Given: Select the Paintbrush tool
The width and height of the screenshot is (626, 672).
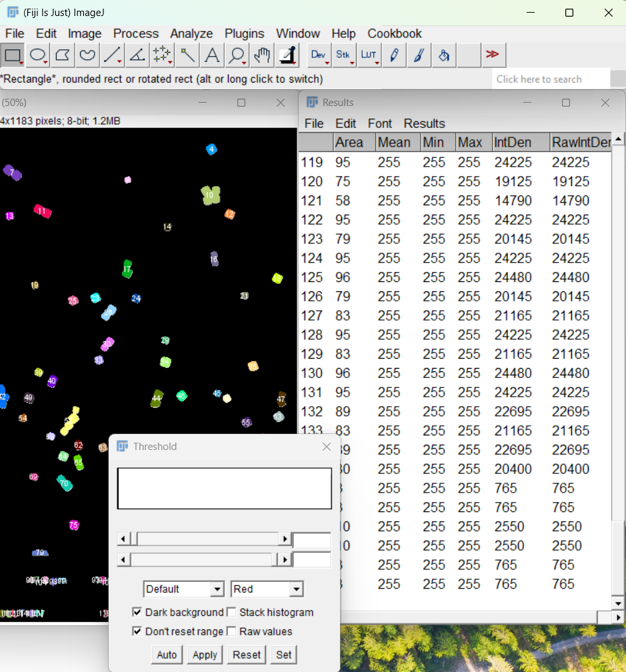Looking at the screenshot, I should coord(419,55).
